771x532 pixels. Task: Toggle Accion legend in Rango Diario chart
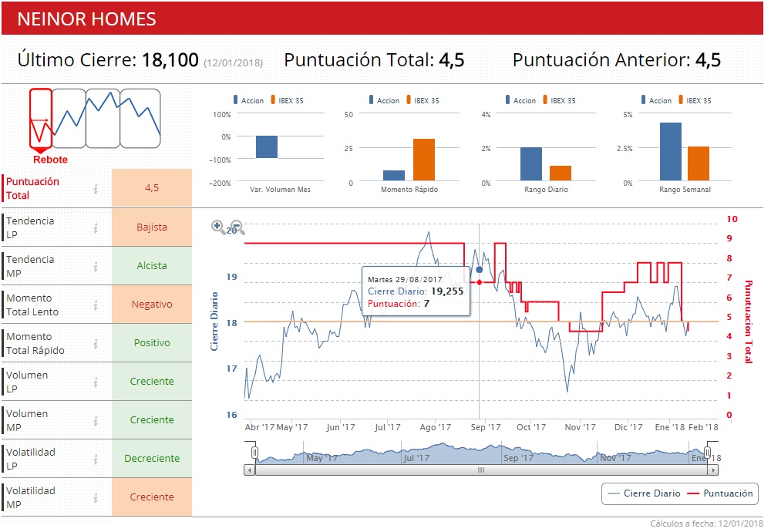(520, 100)
